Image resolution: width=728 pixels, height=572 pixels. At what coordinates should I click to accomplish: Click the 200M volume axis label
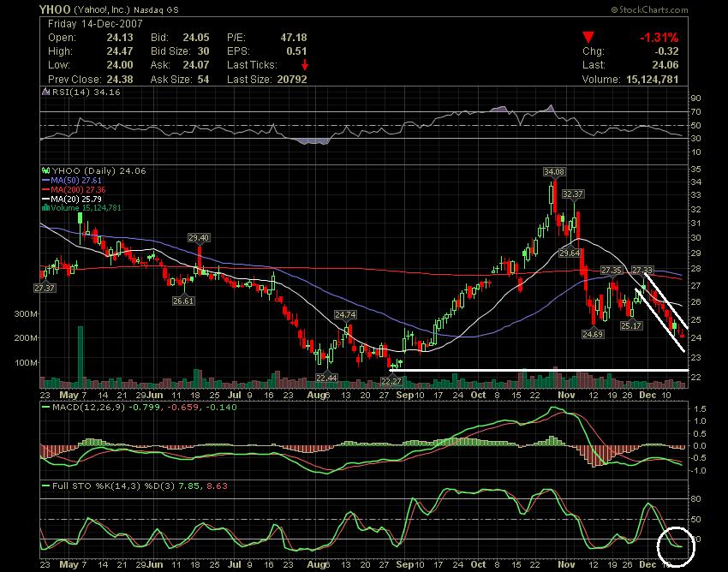tap(26, 338)
